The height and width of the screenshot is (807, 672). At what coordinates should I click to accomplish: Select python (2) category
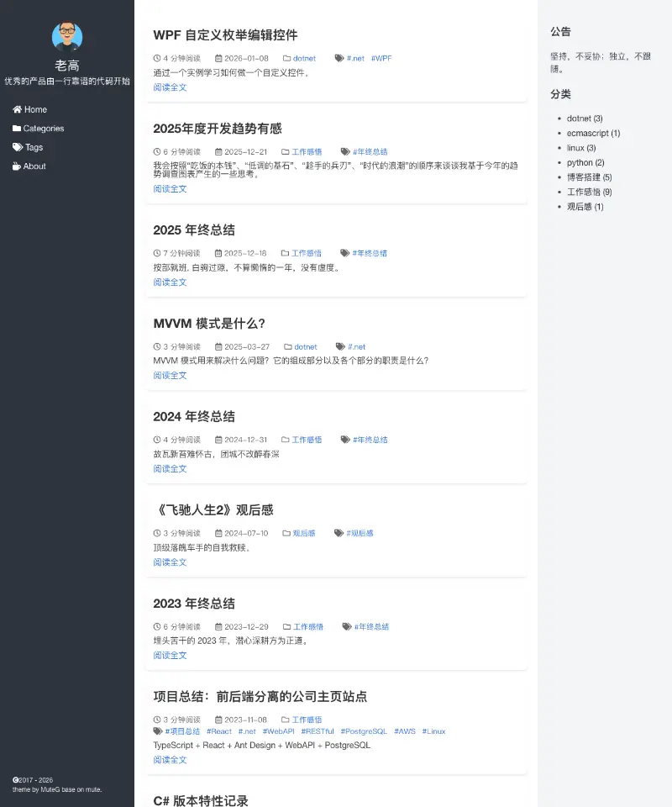585,162
